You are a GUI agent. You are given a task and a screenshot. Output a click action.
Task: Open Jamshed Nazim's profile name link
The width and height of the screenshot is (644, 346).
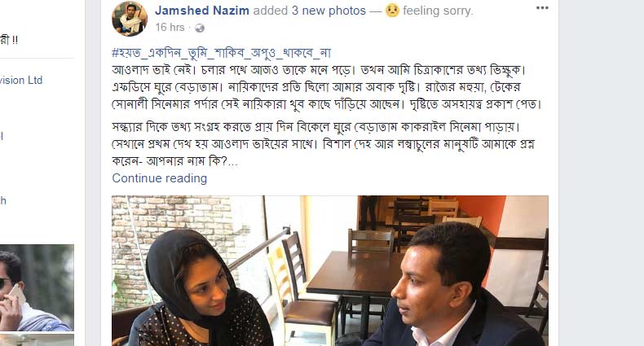tap(201, 11)
